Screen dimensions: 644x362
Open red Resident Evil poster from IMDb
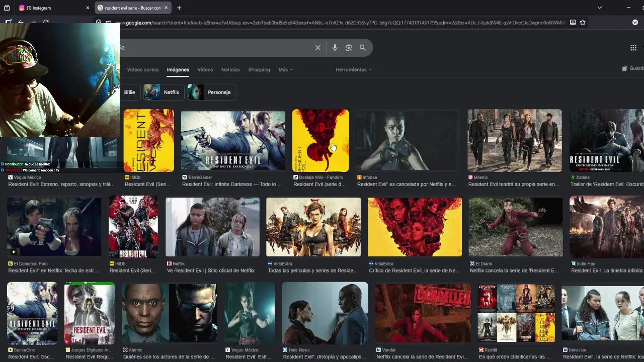[x=133, y=227]
